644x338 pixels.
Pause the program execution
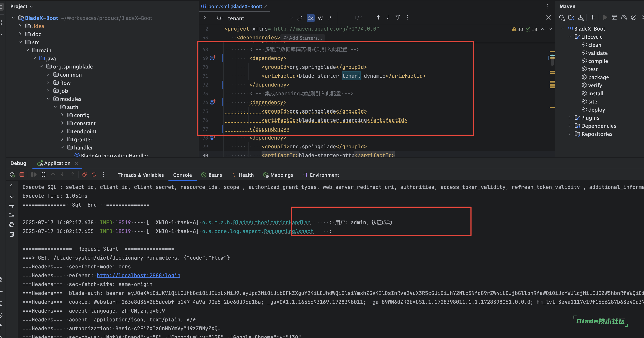43,175
